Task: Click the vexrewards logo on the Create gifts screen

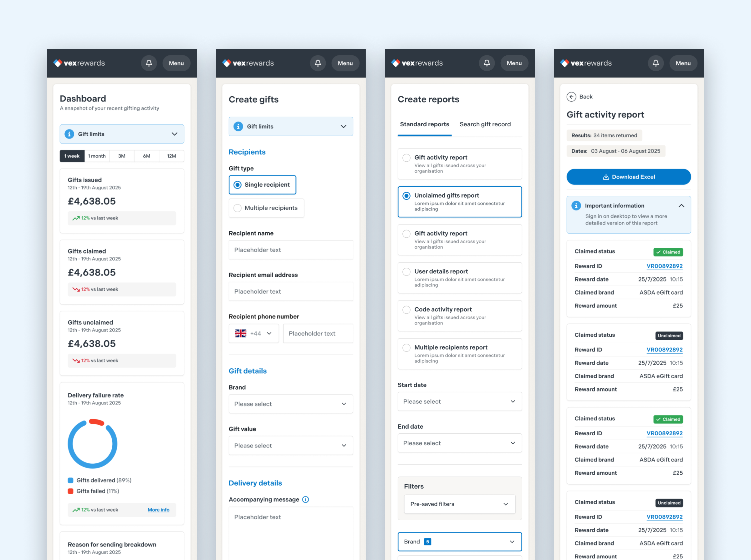Action: point(248,63)
